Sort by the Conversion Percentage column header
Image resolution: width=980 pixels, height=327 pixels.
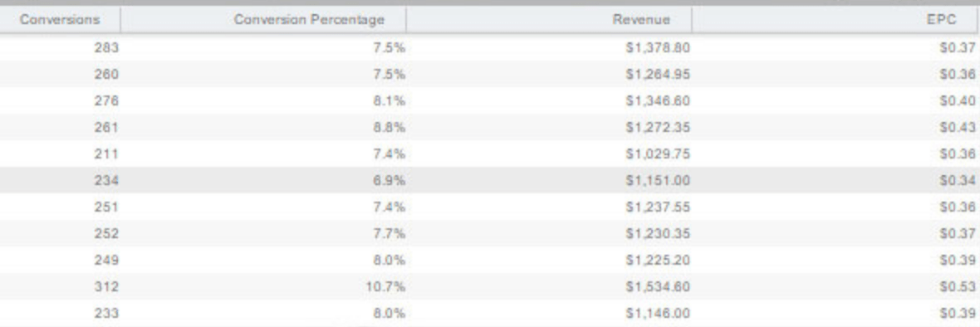tap(263, 20)
